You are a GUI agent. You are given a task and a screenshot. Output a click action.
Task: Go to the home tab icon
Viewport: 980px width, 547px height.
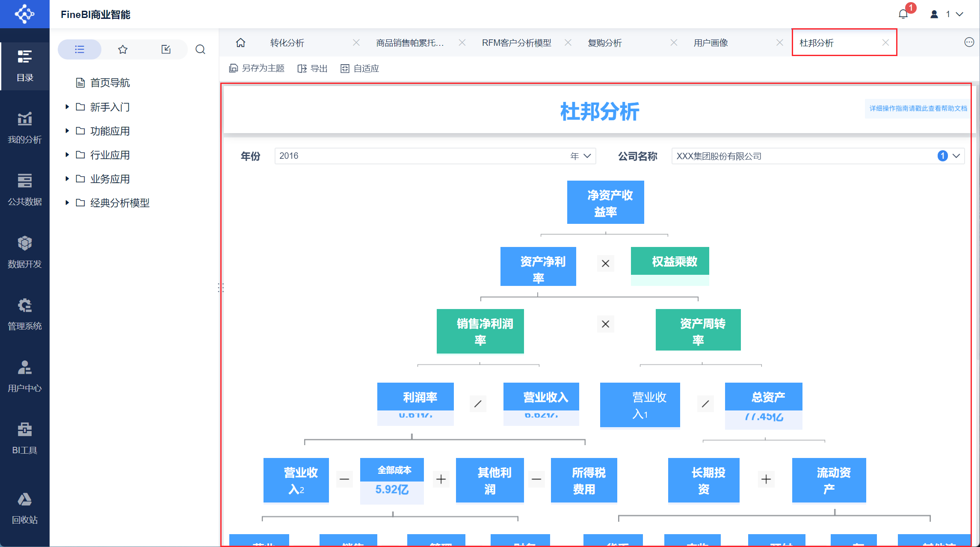click(x=241, y=43)
